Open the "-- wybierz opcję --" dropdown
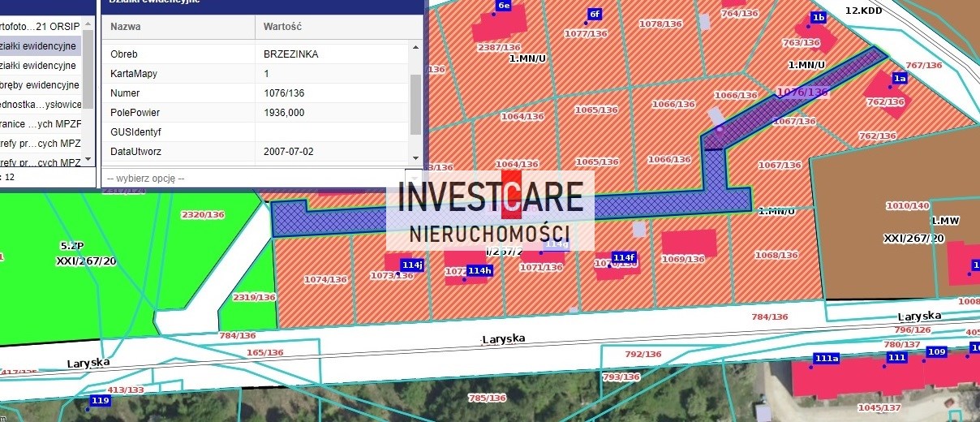Image resolution: width=980 pixels, height=422 pixels. [262, 179]
